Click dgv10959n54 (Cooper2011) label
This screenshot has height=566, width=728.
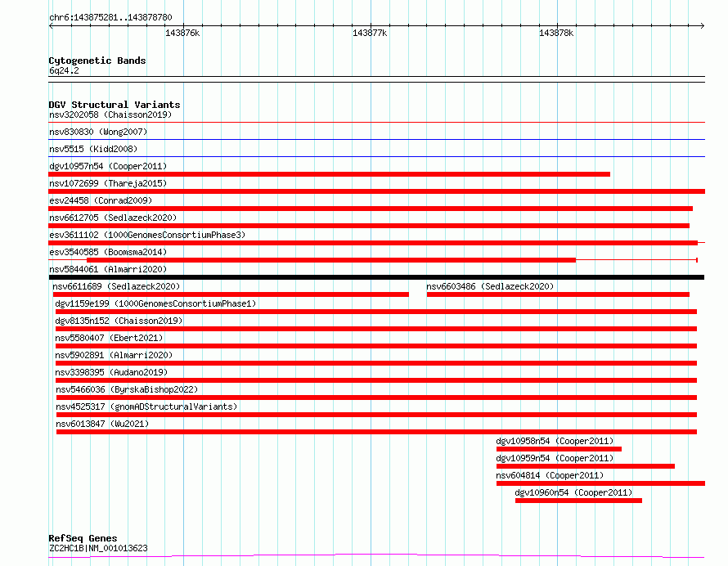[555, 458]
